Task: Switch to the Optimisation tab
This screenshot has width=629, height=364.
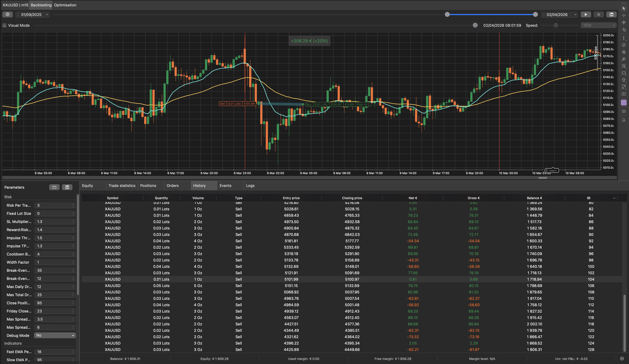Action: tap(65, 5)
